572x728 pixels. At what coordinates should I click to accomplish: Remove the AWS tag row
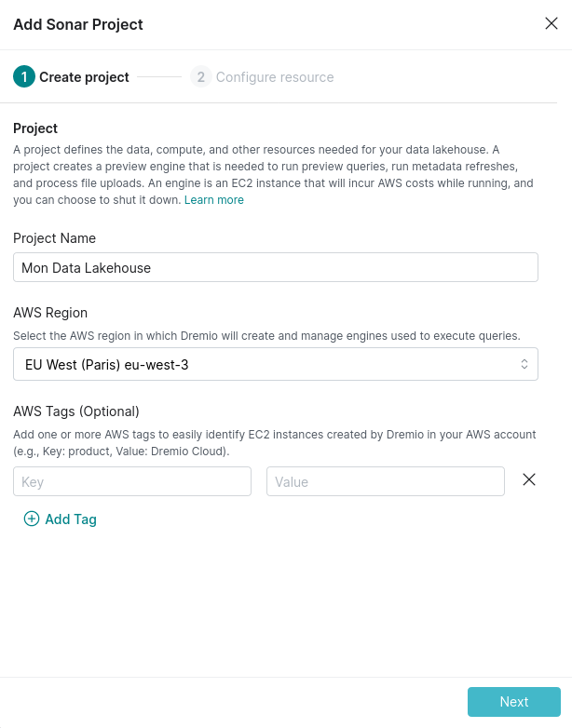529,479
